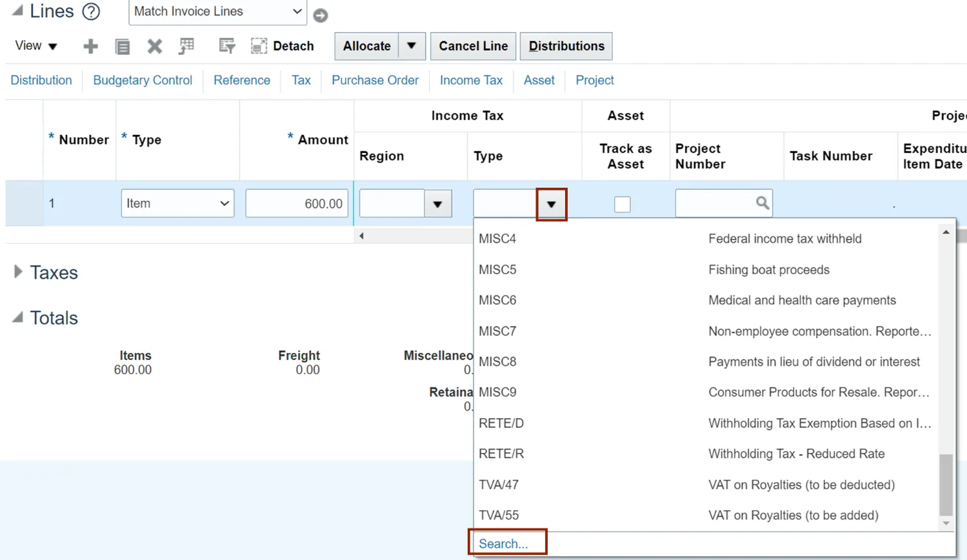Click the plus icon to add a line
The image size is (967, 560).
coord(90,46)
